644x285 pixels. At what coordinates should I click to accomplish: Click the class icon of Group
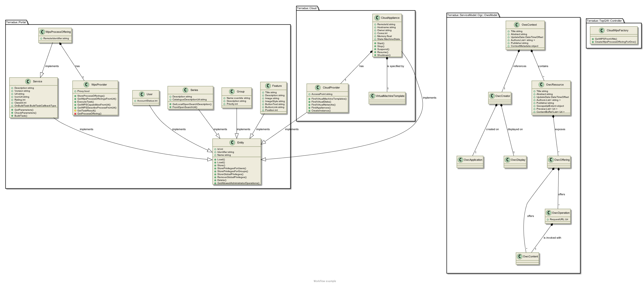click(x=232, y=91)
